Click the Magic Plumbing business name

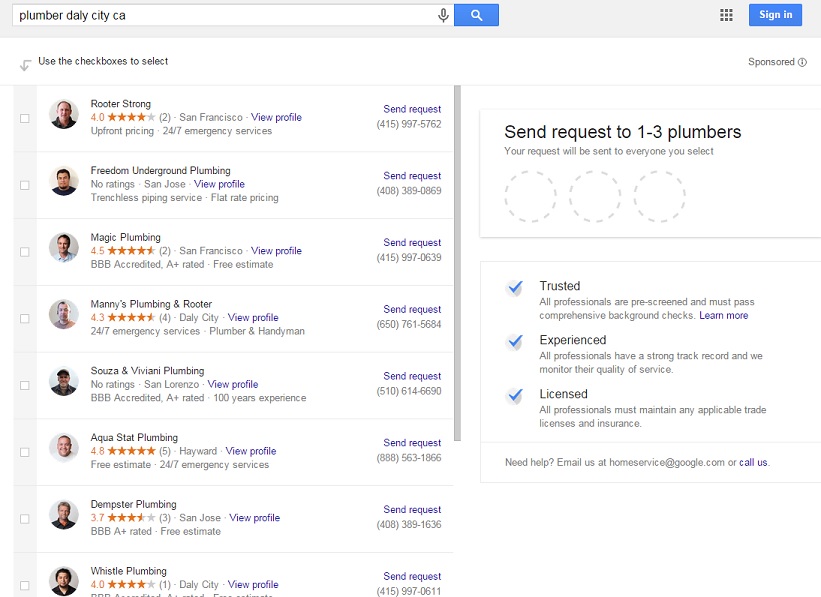(126, 237)
